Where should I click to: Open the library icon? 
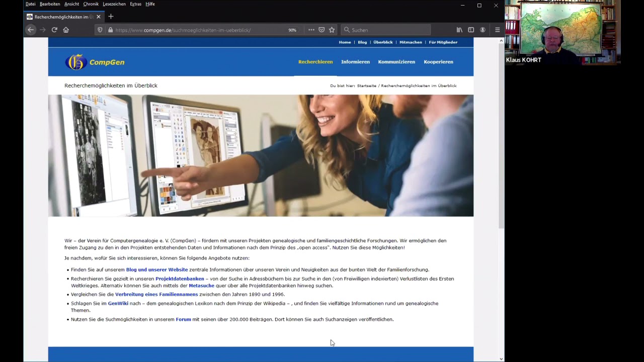coord(459,30)
